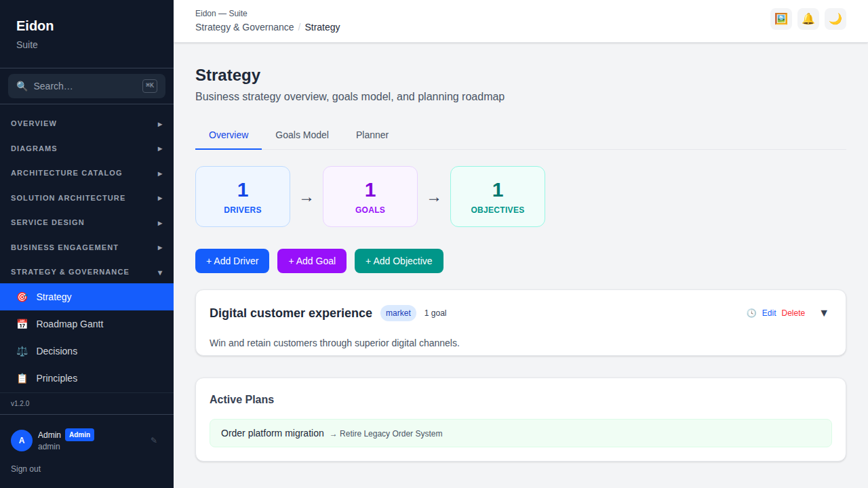Switch to the Planner tab
This screenshot has width=868, height=488.
[372, 135]
